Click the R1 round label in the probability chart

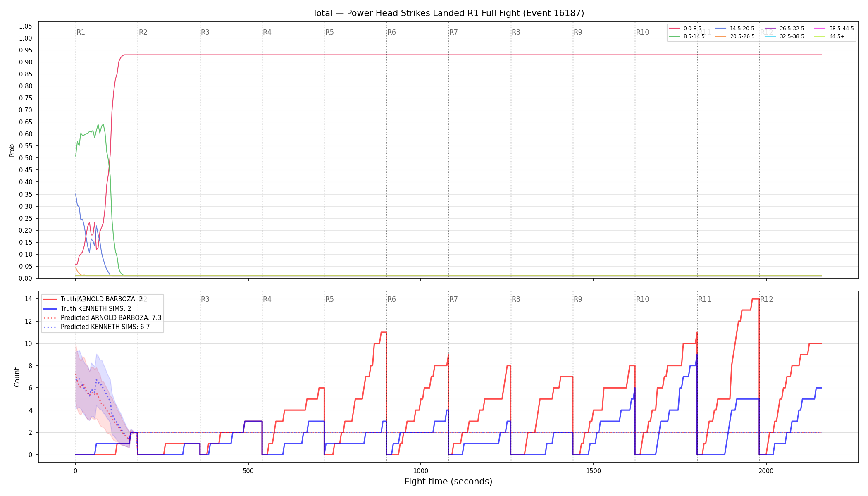(x=81, y=32)
